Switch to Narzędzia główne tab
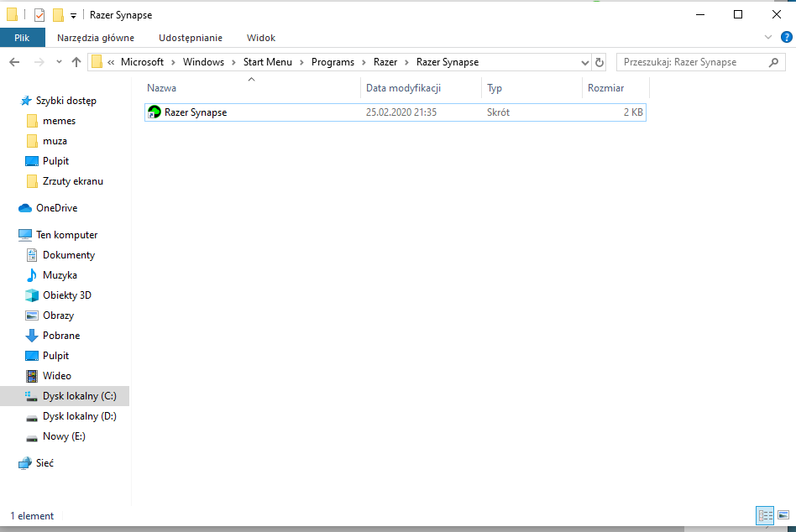Image resolution: width=796 pixels, height=532 pixels. (96, 38)
